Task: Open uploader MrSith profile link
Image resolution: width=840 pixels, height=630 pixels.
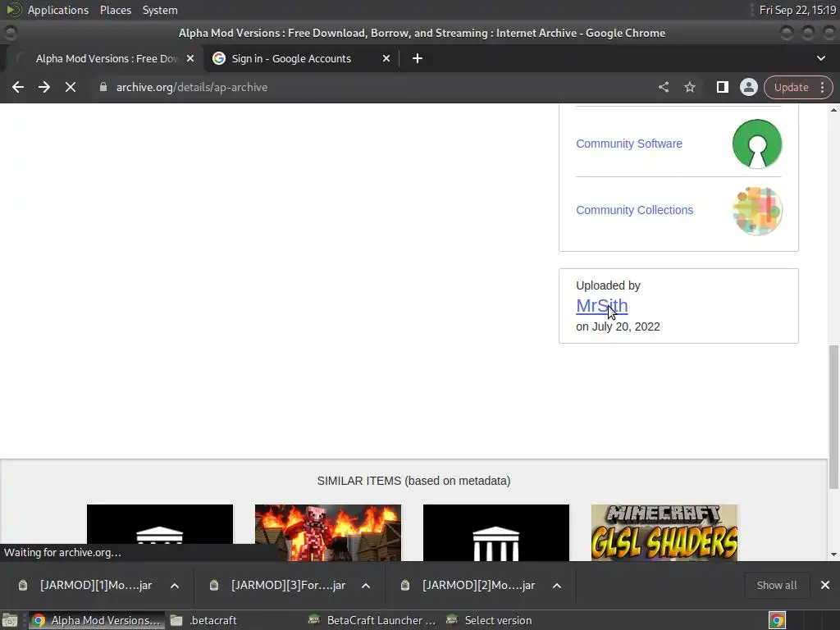Action: 601,305
